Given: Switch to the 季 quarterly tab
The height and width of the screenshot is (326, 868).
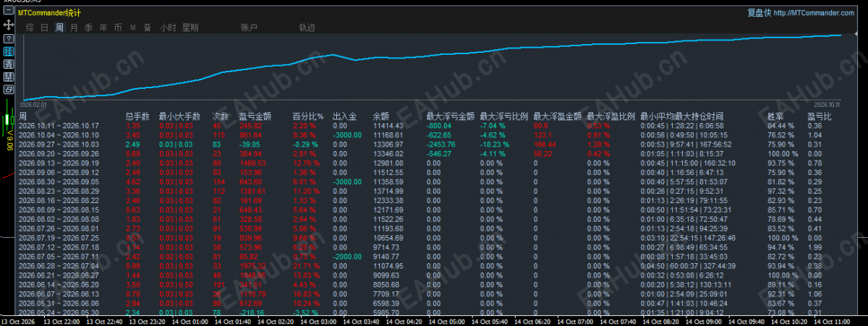Looking at the screenshot, I should [x=88, y=27].
